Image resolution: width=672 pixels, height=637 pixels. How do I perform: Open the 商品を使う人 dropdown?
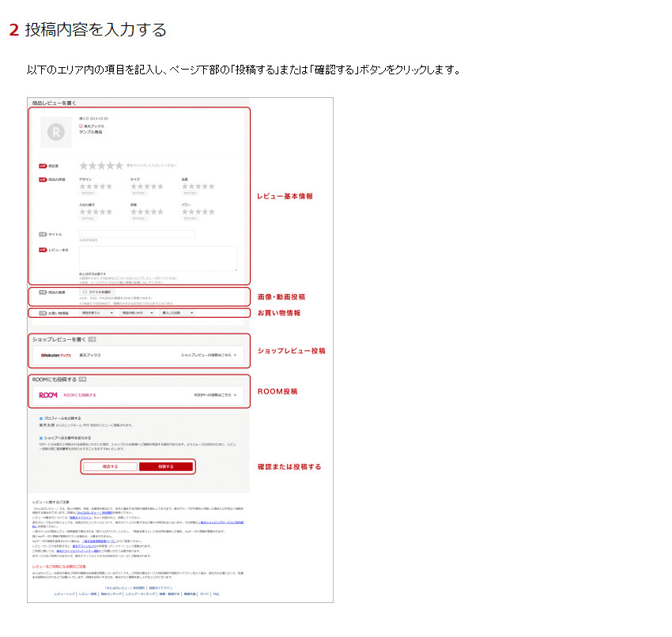click(97, 313)
